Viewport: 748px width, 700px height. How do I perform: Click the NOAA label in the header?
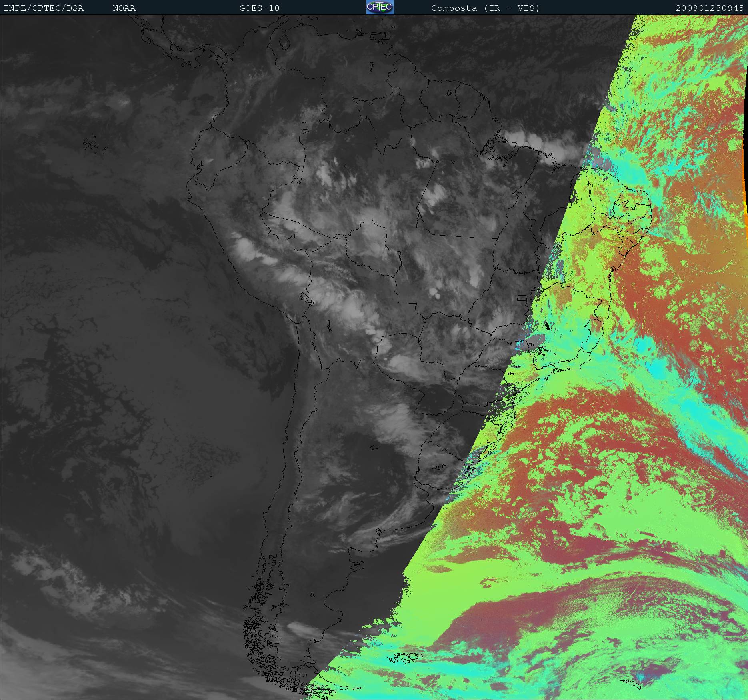pos(124,8)
